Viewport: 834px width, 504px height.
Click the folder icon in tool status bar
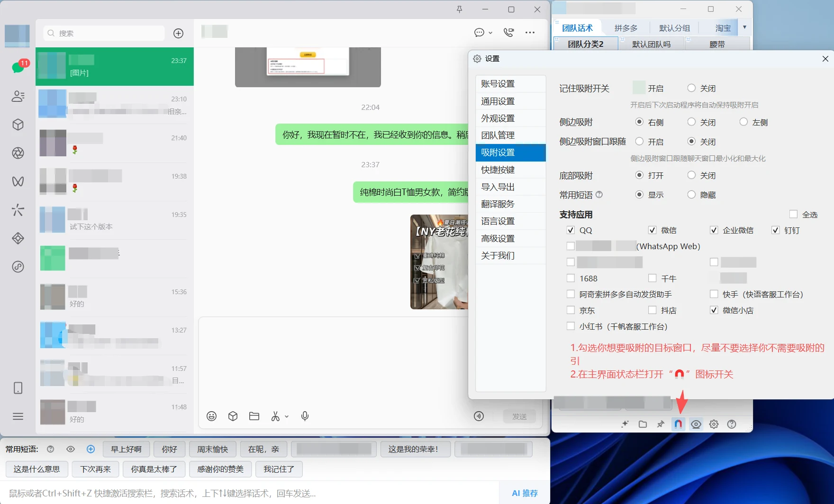pos(643,424)
